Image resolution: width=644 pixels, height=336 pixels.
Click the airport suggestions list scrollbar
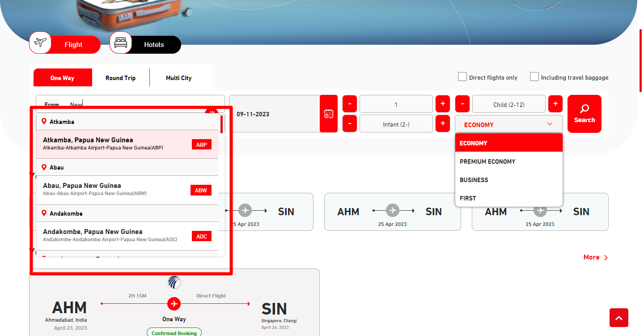coord(221,124)
